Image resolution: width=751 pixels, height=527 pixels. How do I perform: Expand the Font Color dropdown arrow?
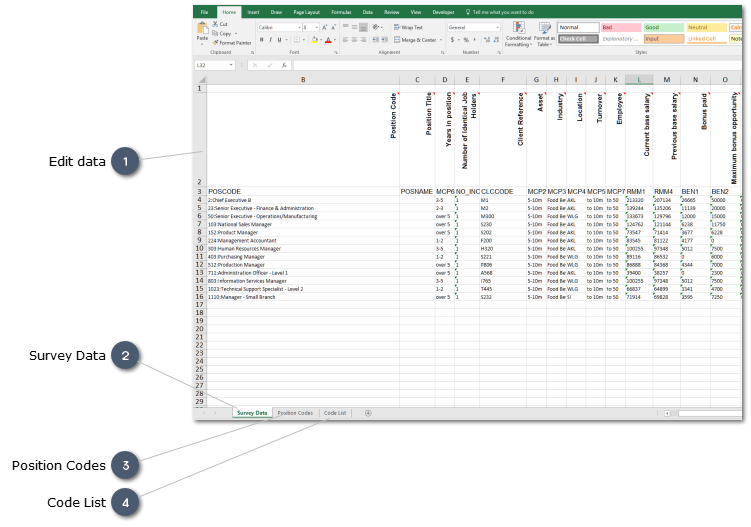pos(335,40)
